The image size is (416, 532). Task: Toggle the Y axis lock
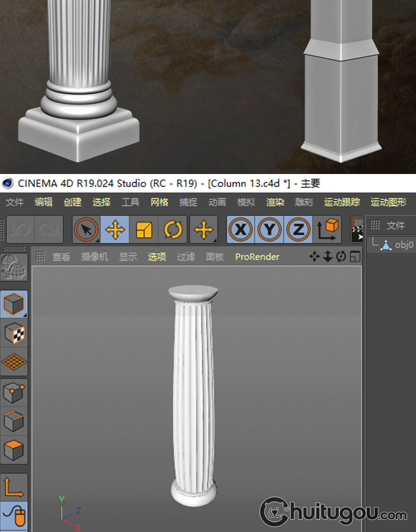269,229
